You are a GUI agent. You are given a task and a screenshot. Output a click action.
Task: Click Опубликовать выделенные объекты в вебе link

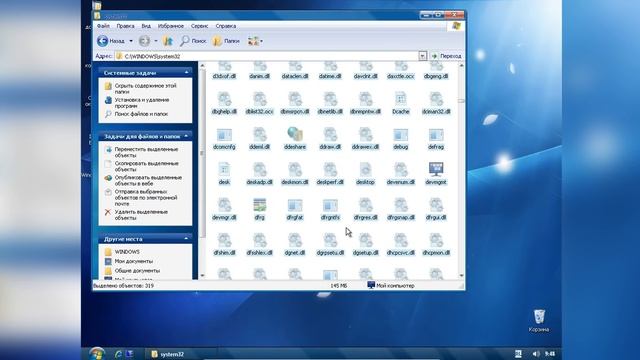click(x=148, y=180)
